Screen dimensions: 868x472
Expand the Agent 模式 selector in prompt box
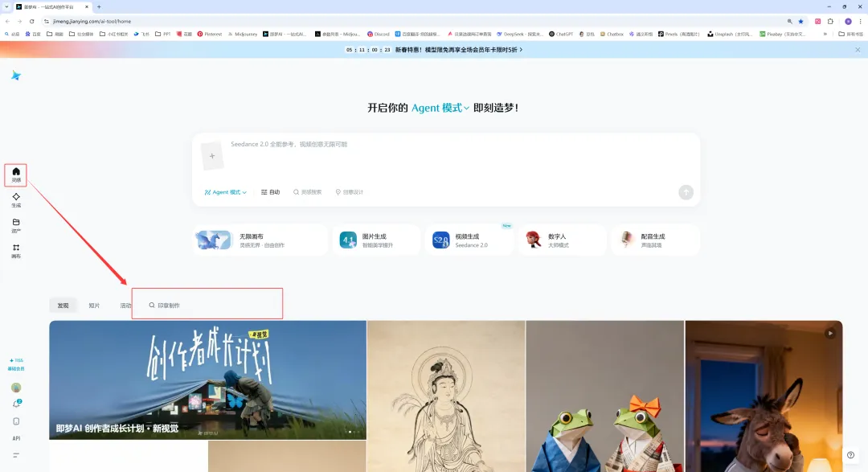pyautogui.click(x=225, y=192)
